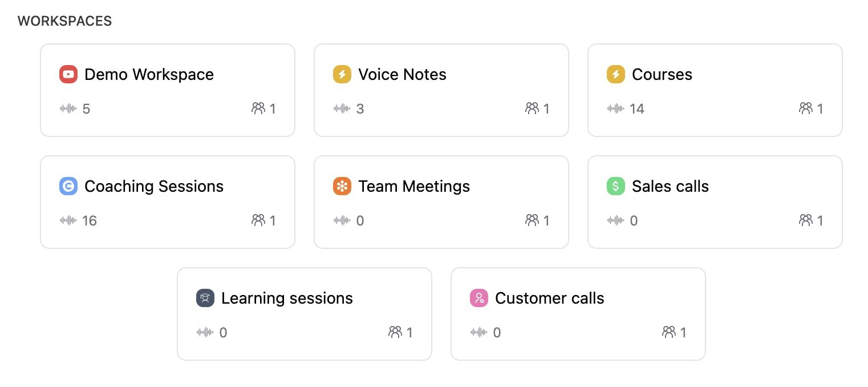Click the lightning bolt icon on Courses
868x387 pixels.
click(x=615, y=74)
